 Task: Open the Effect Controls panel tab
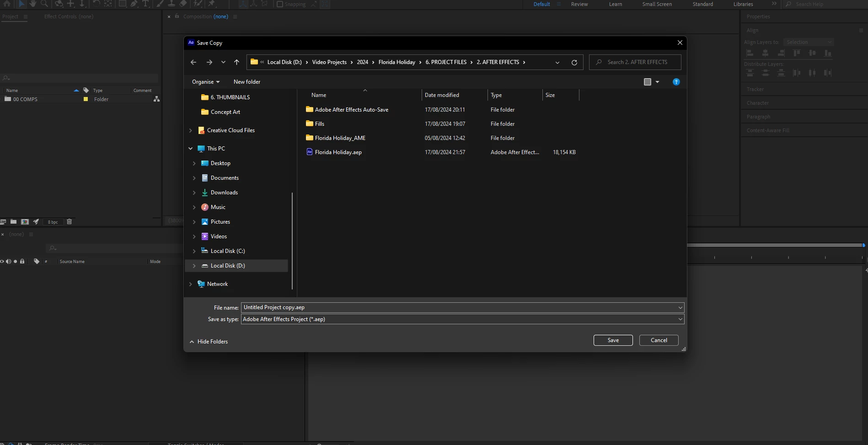tap(69, 16)
